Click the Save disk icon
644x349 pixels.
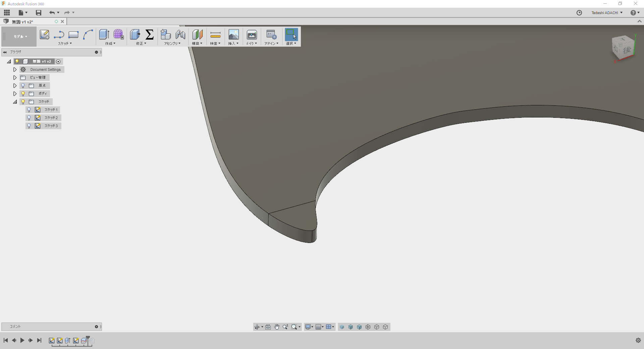point(39,13)
